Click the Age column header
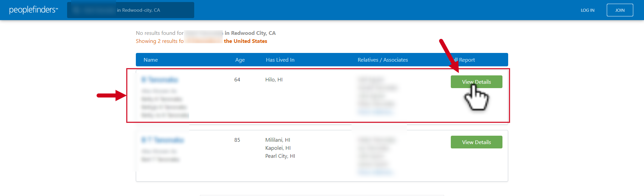Viewport: 644px width, 196px height. coord(240,60)
